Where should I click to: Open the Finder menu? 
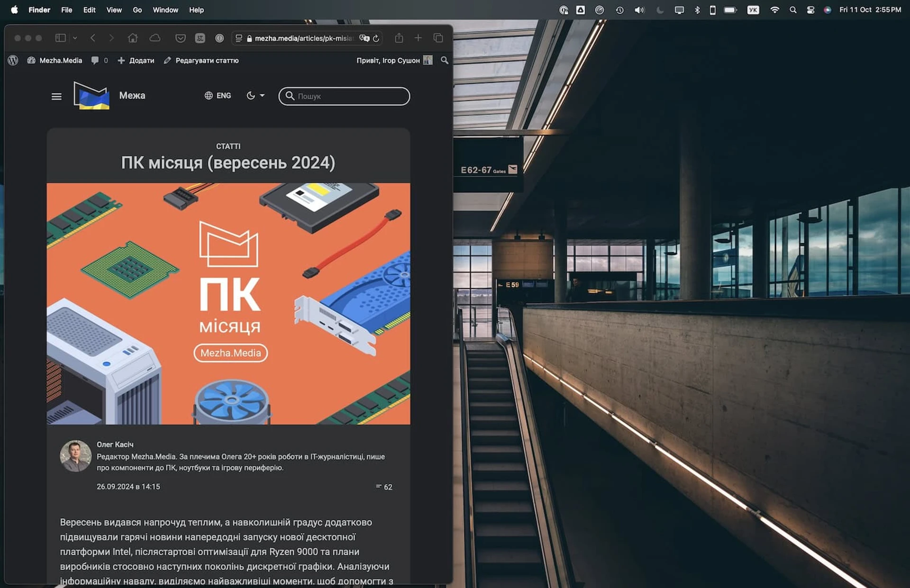39,9
